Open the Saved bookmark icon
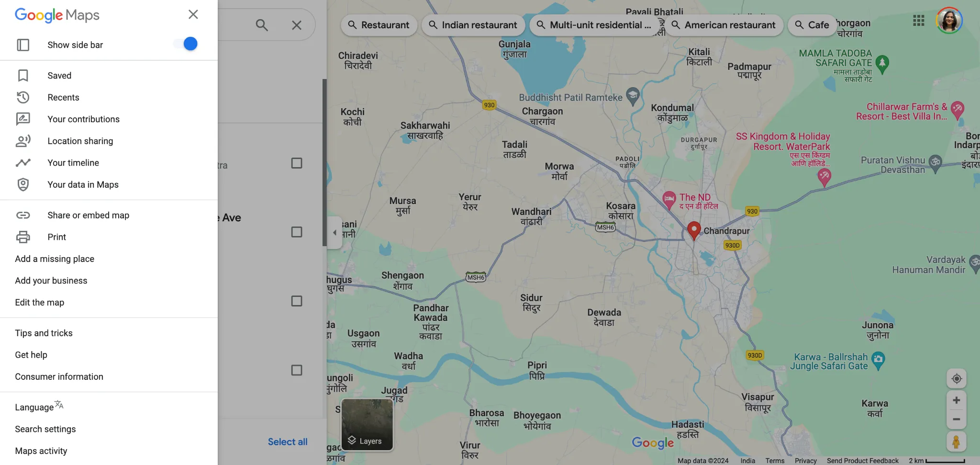 click(23, 76)
